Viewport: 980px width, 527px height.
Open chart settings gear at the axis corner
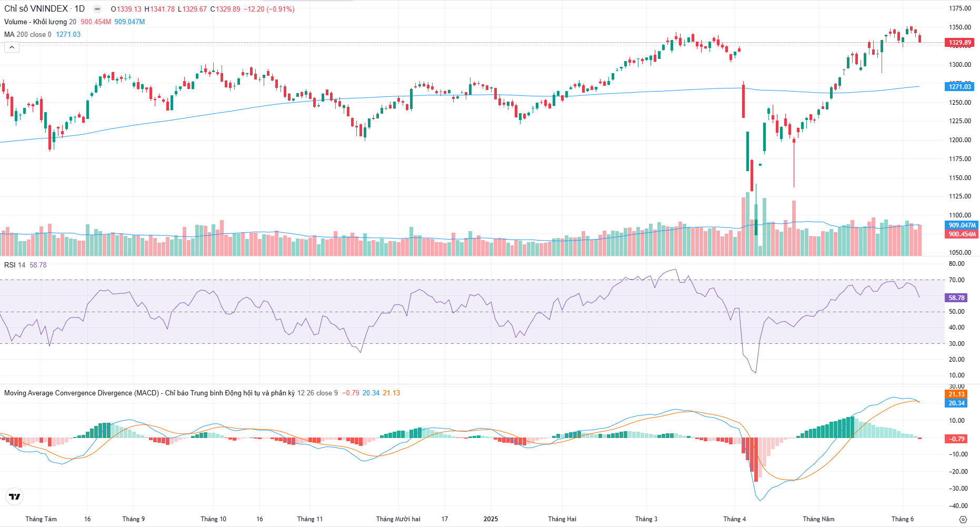tap(963, 519)
